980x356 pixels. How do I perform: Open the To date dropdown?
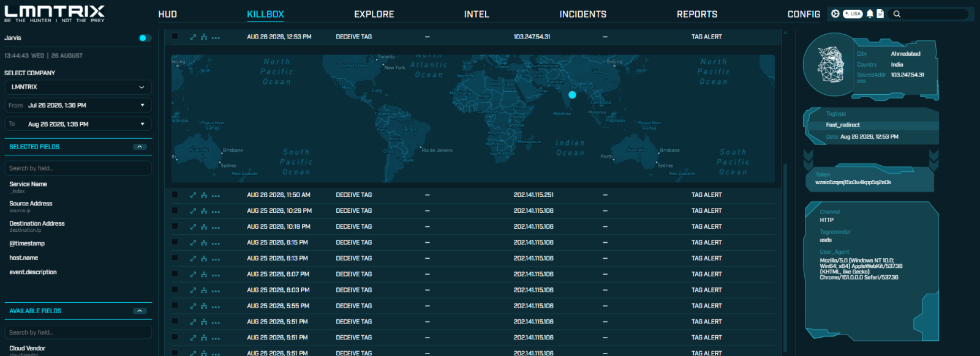point(78,124)
